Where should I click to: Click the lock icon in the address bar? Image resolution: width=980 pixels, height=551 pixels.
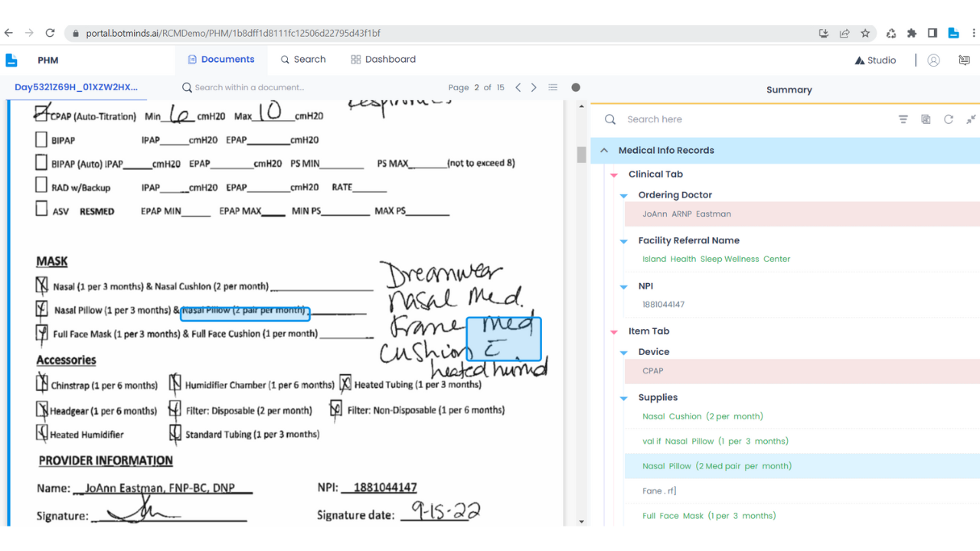[75, 34]
